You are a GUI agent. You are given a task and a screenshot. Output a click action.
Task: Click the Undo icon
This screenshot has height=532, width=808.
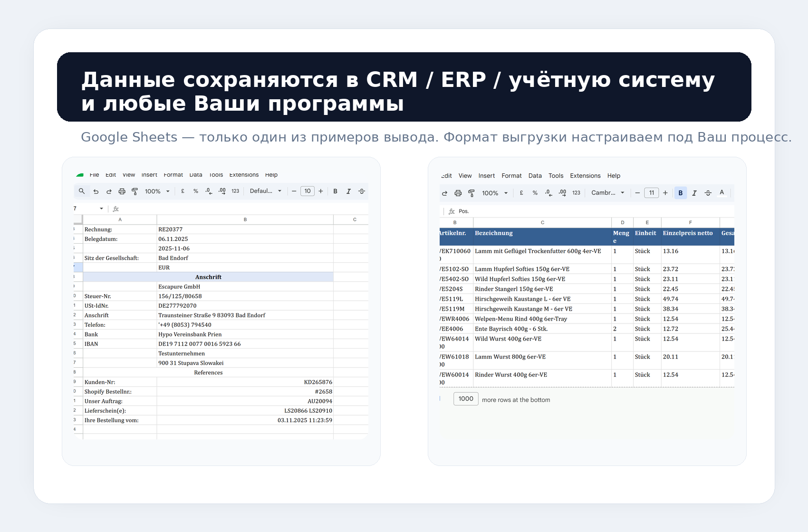click(96, 191)
